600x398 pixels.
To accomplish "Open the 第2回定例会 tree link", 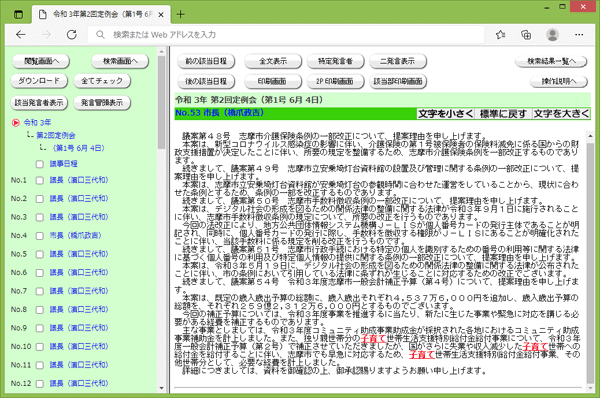I will [56, 135].
